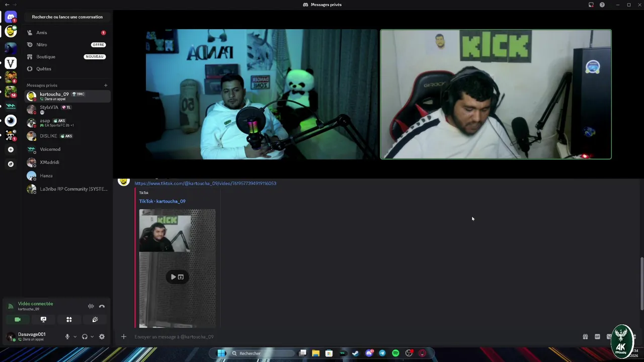Open Task View from taskbar
The height and width of the screenshot is (362, 644).
click(x=302, y=353)
